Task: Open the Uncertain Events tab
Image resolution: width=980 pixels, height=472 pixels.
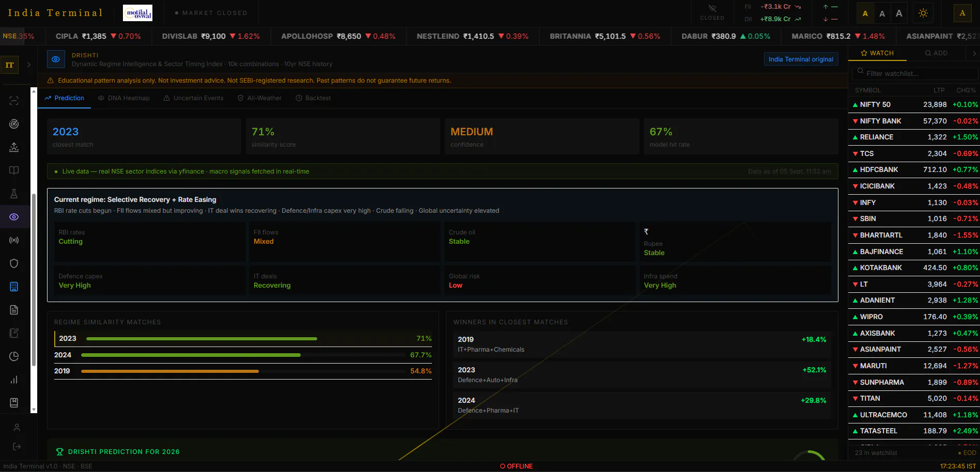Action: [194, 98]
